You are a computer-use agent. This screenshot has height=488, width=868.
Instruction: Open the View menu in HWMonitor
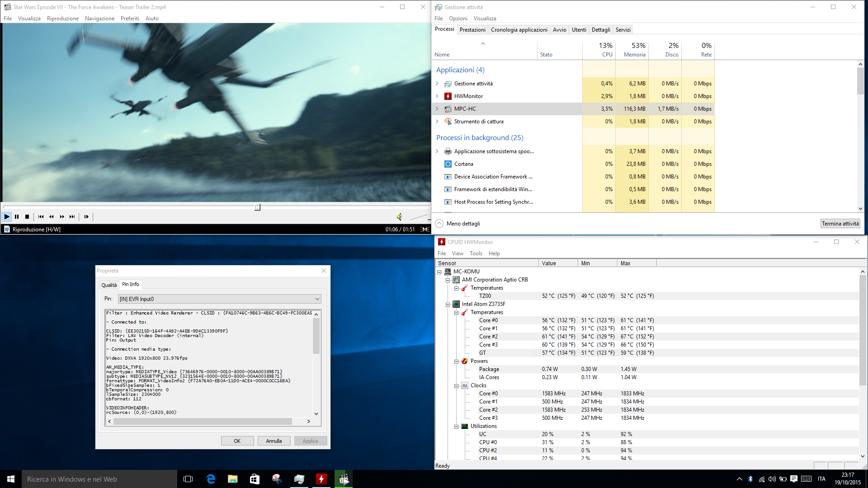[x=458, y=253]
